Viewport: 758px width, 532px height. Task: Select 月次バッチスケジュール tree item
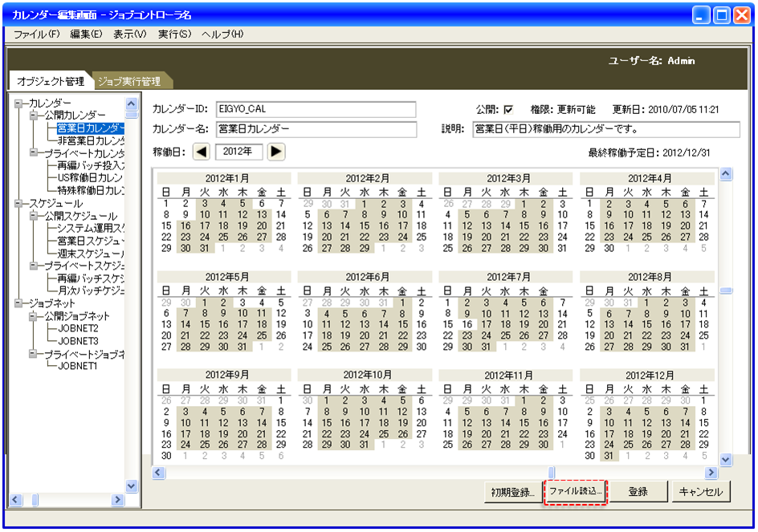coord(91,291)
